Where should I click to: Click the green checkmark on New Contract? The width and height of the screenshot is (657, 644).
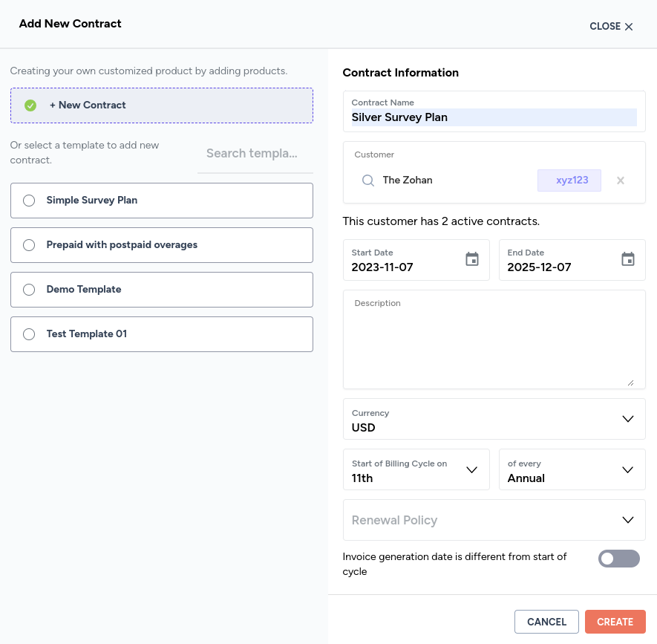click(30, 105)
